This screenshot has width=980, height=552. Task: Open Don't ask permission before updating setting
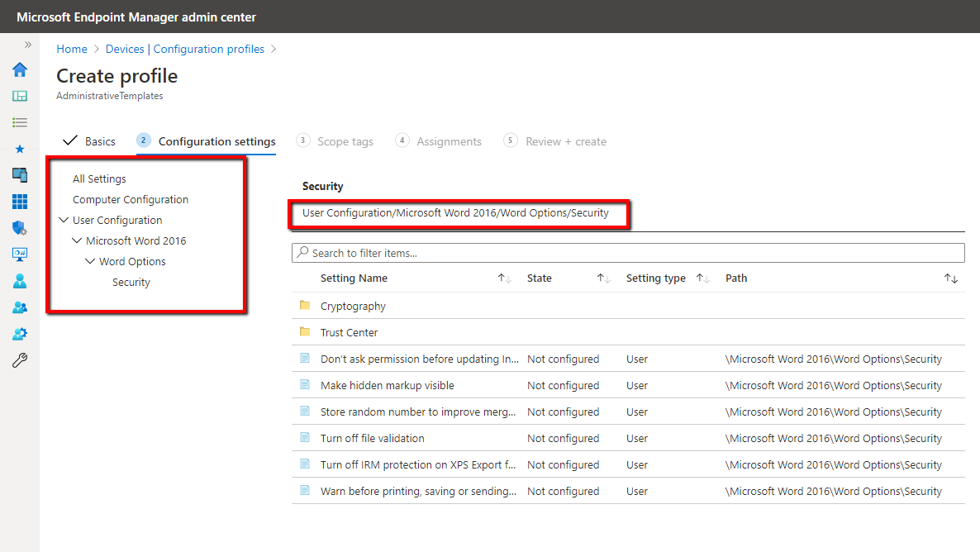pyautogui.click(x=420, y=359)
